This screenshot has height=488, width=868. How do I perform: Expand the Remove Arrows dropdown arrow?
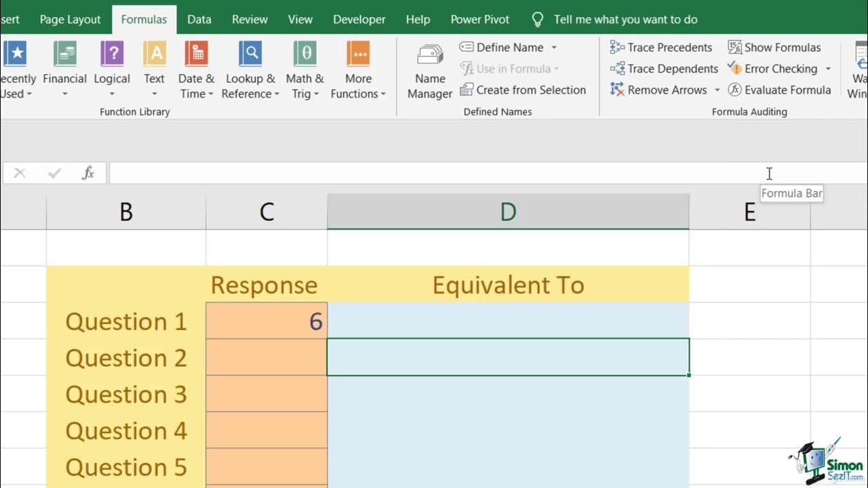coord(717,90)
